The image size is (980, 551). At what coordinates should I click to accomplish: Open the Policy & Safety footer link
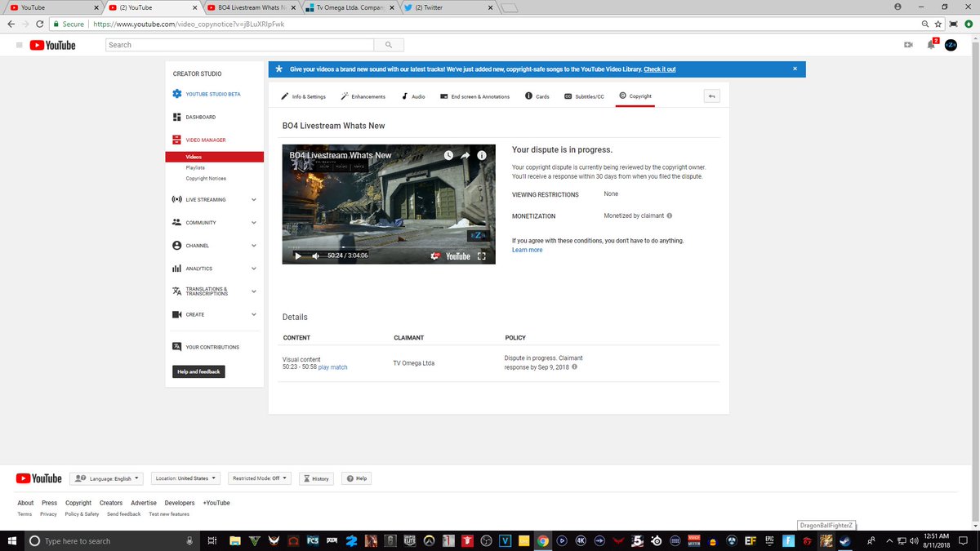(x=82, y=514)
